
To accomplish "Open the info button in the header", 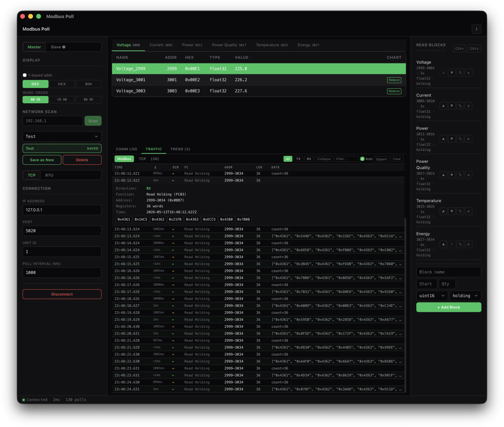I will coord(476,29).
